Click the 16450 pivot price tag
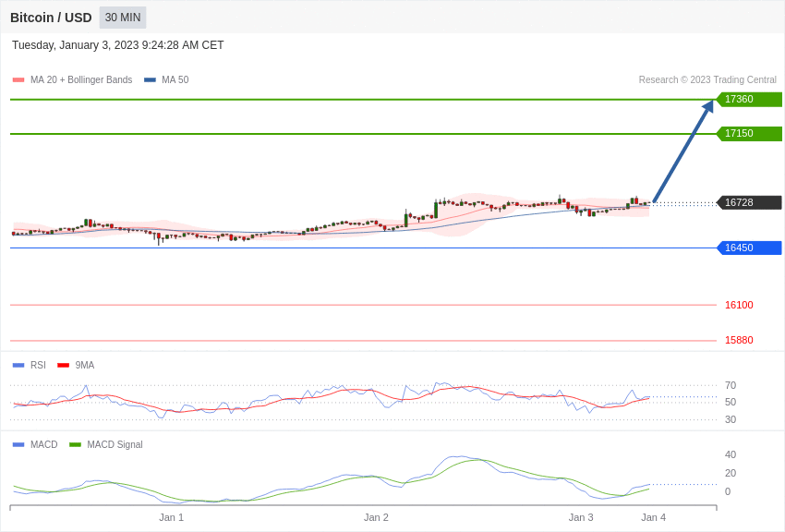This screenshot has height=532, width=785. (749, 248)
